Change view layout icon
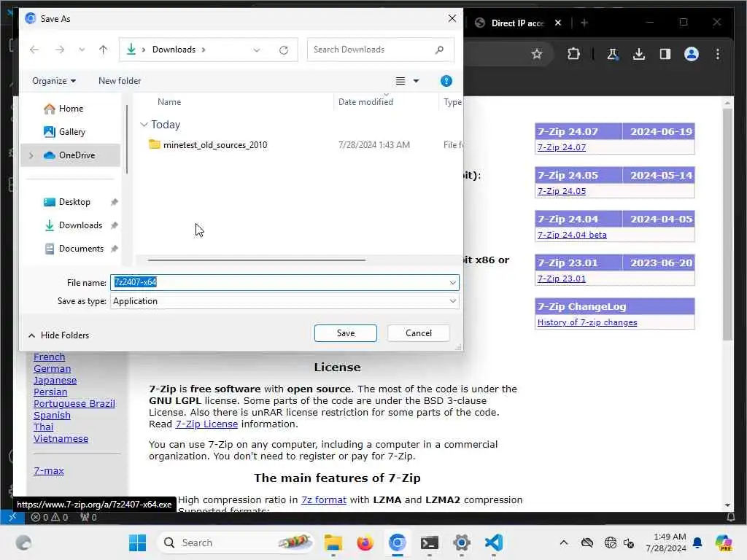 pos(400,81)
